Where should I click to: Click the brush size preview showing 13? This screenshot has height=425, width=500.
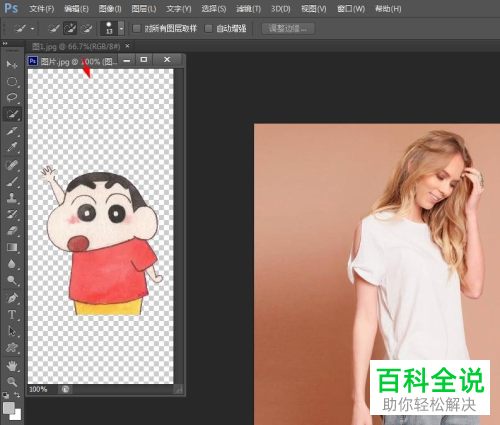[109, 29]
